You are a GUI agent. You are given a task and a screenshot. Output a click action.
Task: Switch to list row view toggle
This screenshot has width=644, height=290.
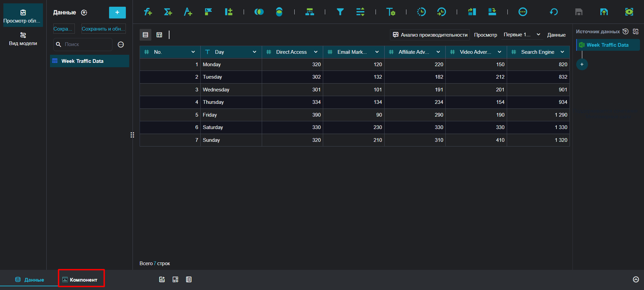point(145,35)
